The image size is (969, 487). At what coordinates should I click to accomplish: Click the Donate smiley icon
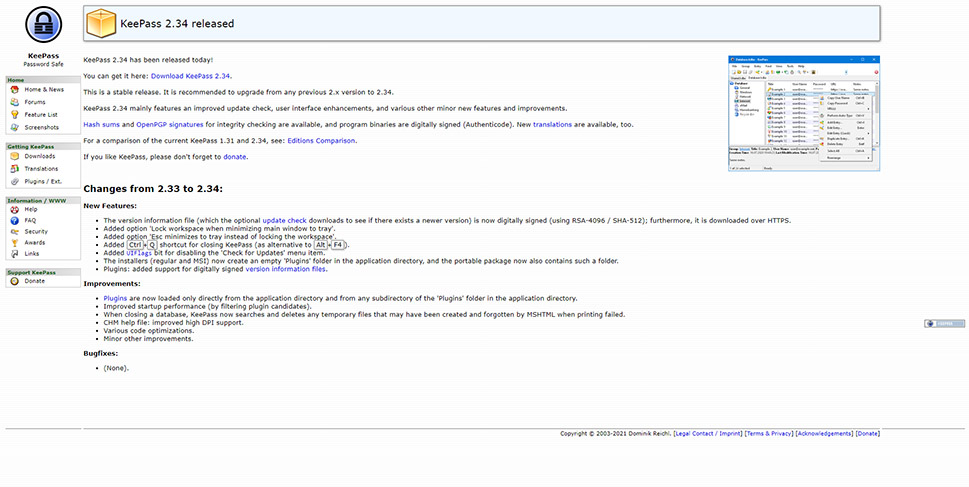pyautogui.click(x=15, y=281)
